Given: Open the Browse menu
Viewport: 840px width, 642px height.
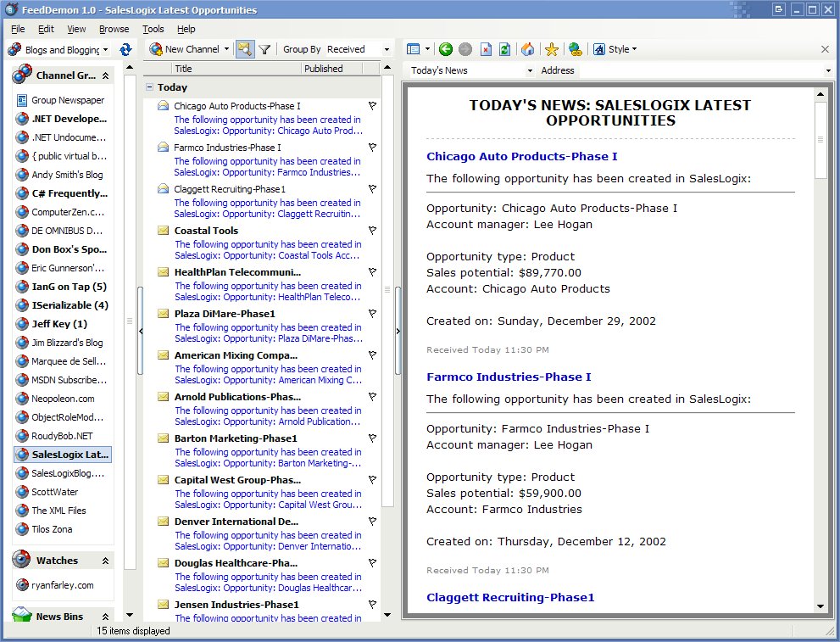Looking at the screenshot, I should point(114,29).
